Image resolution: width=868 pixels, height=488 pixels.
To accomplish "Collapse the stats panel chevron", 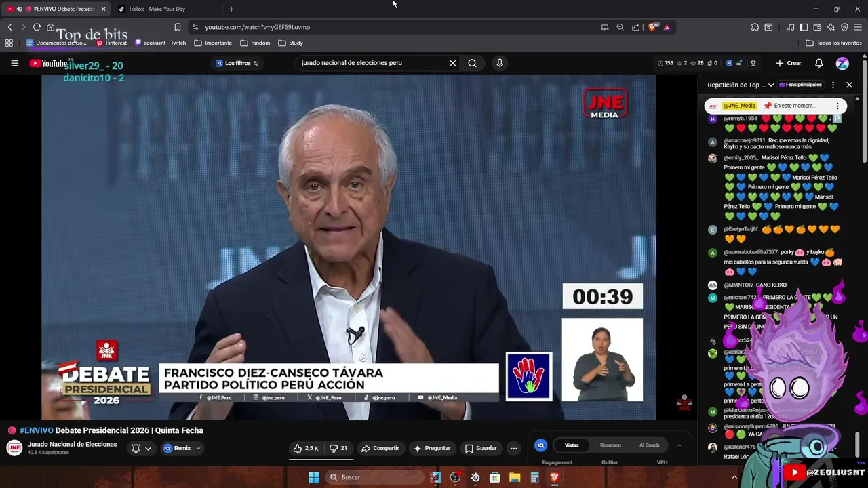I will 679,445.
